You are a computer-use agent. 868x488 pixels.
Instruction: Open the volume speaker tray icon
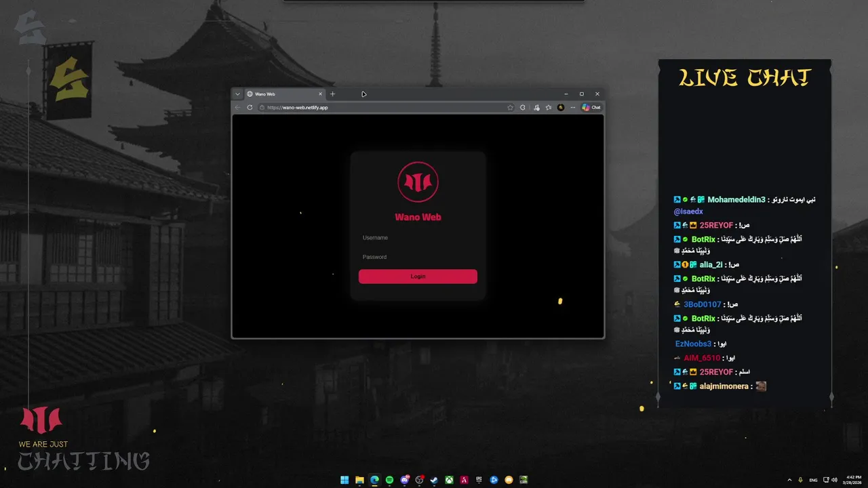pyautogui.click(x=834, y=480)
